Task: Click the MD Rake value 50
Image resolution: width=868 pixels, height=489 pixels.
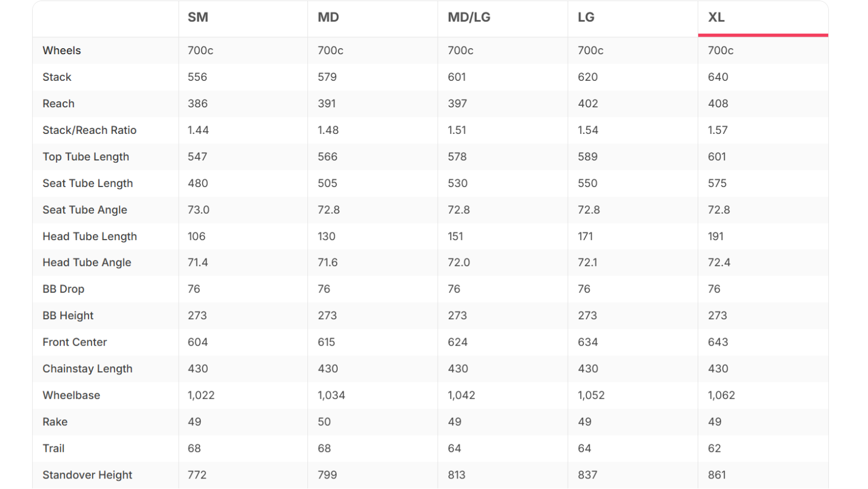Action: [324, 422]
